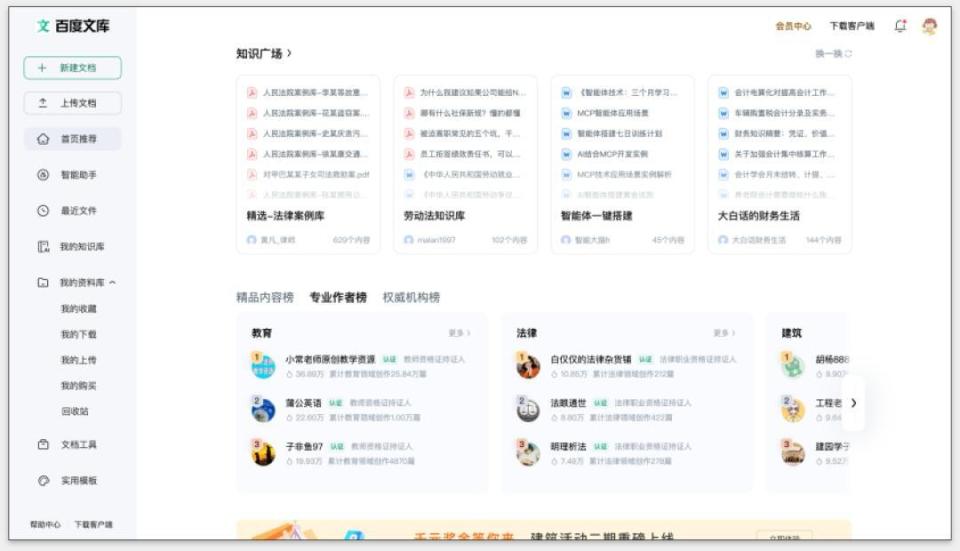Open document 智能体搭建七日训练计划
Viewport: 960px width, 551px height.
coord(620,133)
